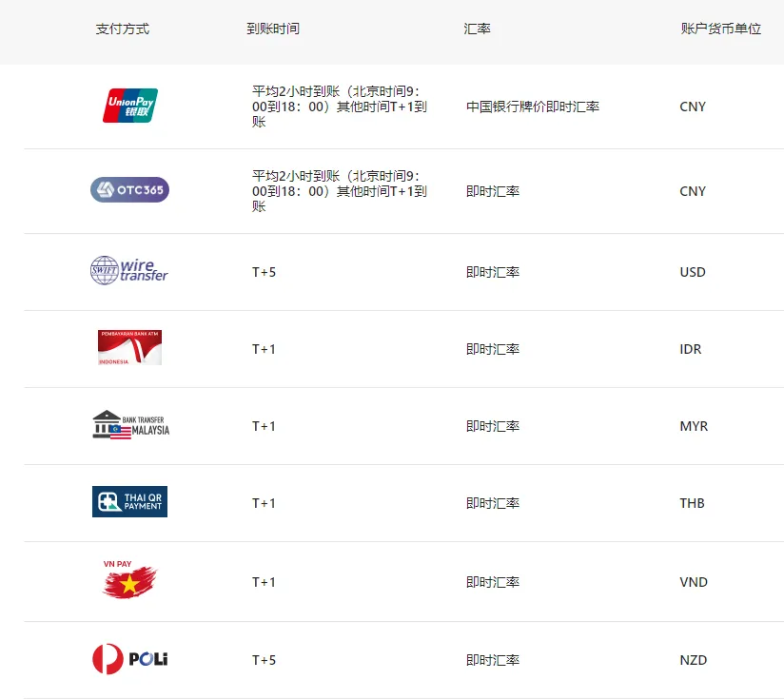Click the 账户货币单位 column header
The height and width of the screenshot is (699, 784).
(721, 29)
